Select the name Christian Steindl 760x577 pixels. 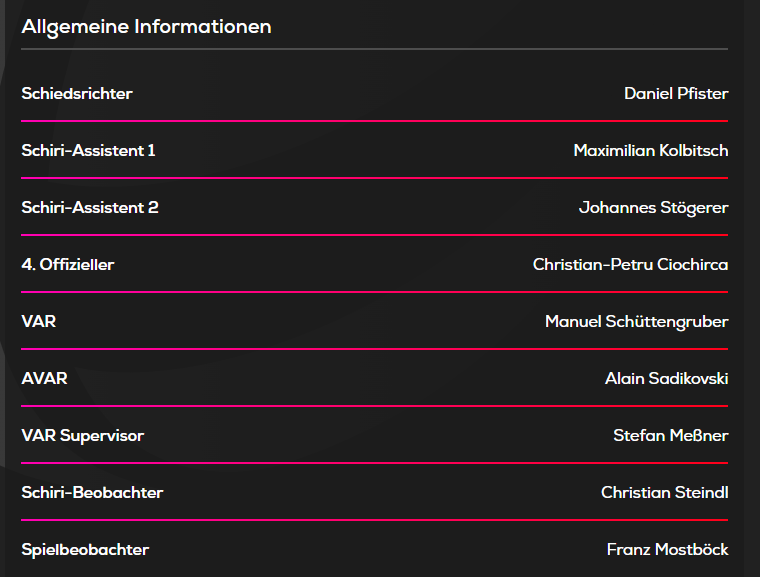pos(664,493)
